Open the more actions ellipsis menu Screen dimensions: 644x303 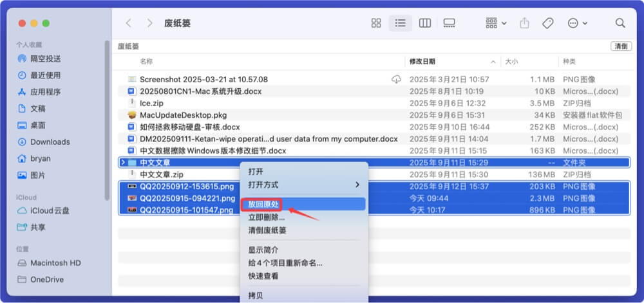pos(577,23)
